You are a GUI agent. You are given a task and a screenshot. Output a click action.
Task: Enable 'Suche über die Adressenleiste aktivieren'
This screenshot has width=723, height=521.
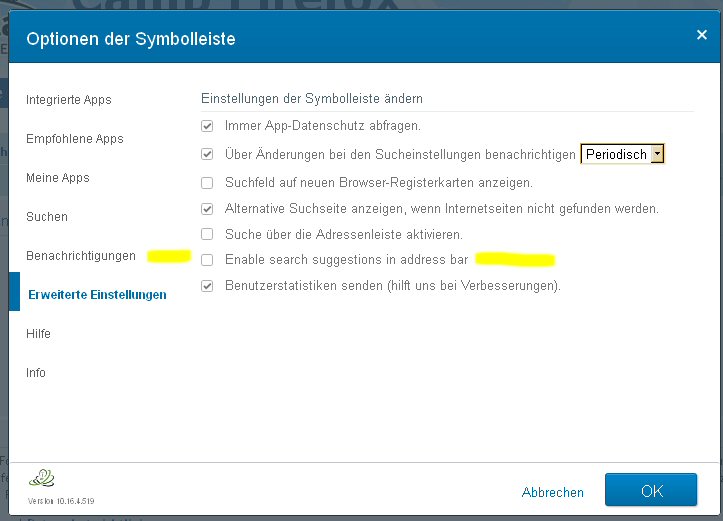pos(207,234)
